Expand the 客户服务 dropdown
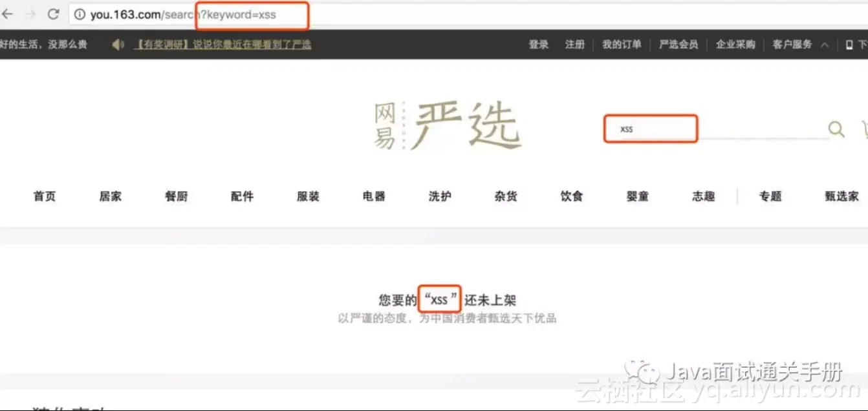 point(801,45)
